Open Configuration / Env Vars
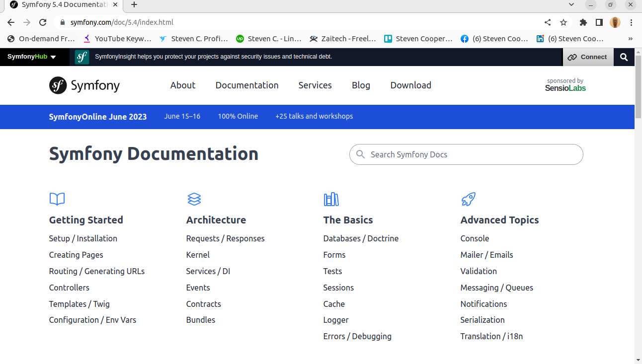The width and height of the screenshot is (642, 364). pos(92,320)
